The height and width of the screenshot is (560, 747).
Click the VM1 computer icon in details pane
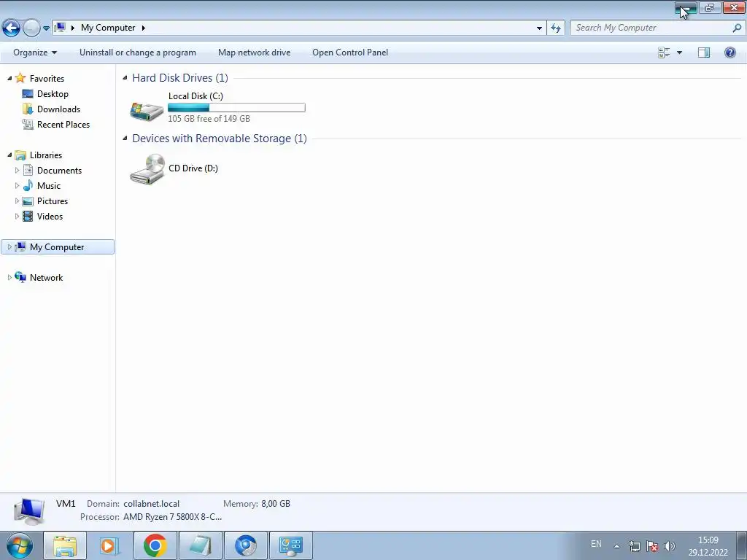[29, 511]
